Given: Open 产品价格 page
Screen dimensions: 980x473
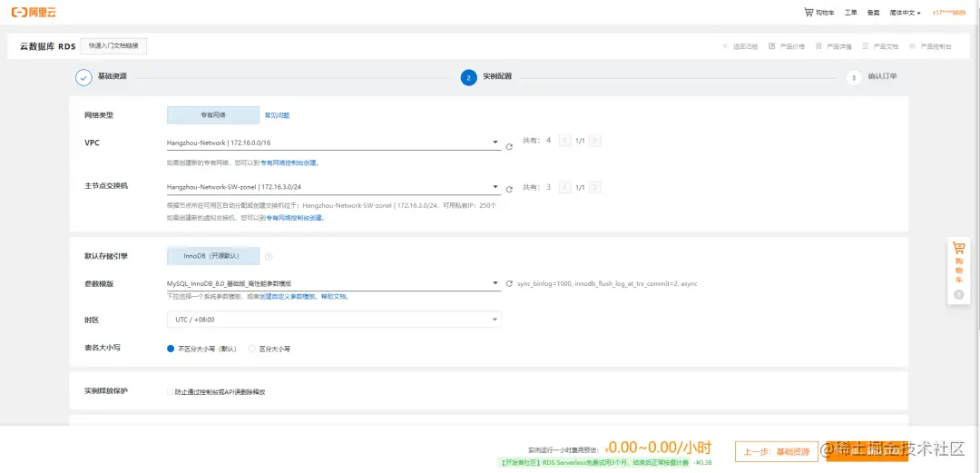Looking at the screenshot, I should (x=787, y=46).
